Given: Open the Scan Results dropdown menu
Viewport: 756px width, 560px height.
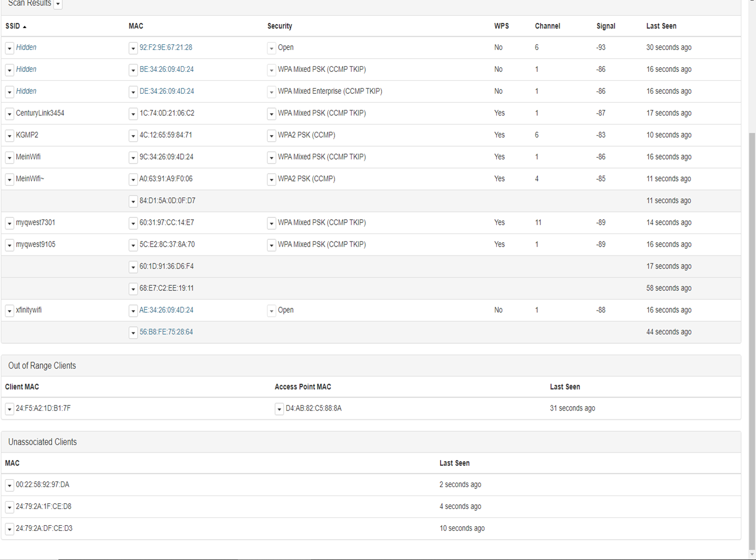Looking at the screenshot, I should click(58, 4).
